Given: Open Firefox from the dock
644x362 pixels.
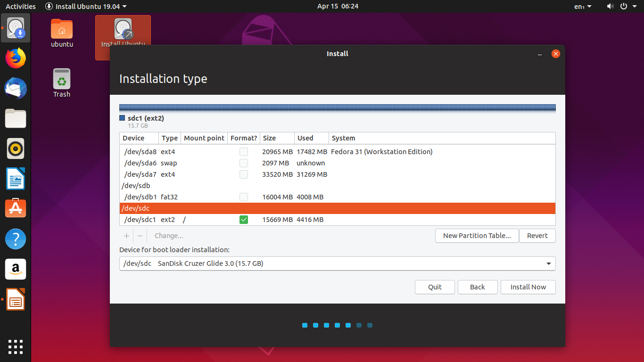Looking at the screenshot, I should click(16, 58).
